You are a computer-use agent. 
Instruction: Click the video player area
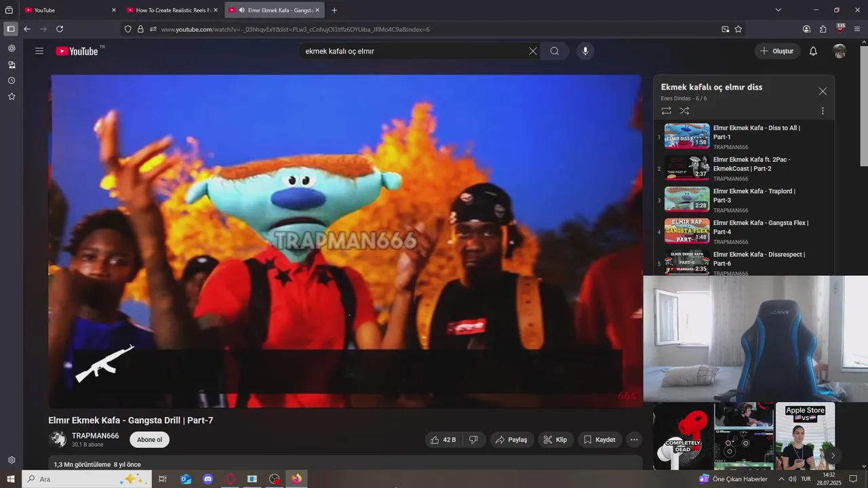[345, 241]
